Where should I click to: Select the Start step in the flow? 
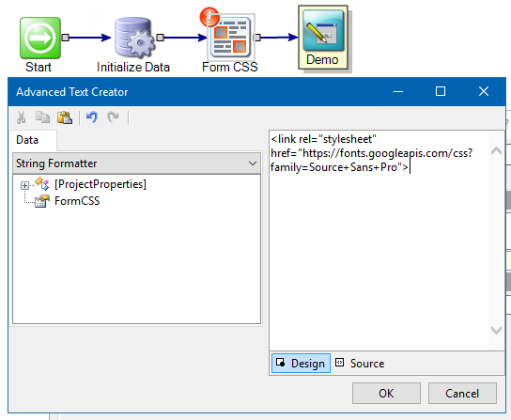click(x=40, y=39)
